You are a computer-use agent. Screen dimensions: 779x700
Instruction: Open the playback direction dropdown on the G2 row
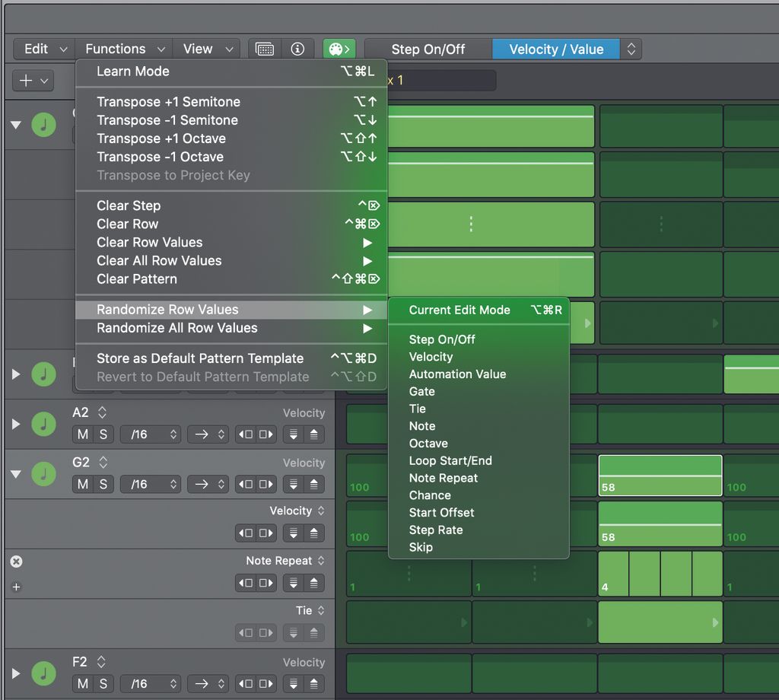(208, 484)
